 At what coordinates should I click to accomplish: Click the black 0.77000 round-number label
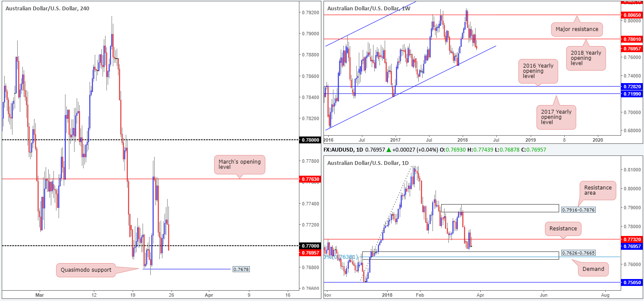tap(310, 246)
